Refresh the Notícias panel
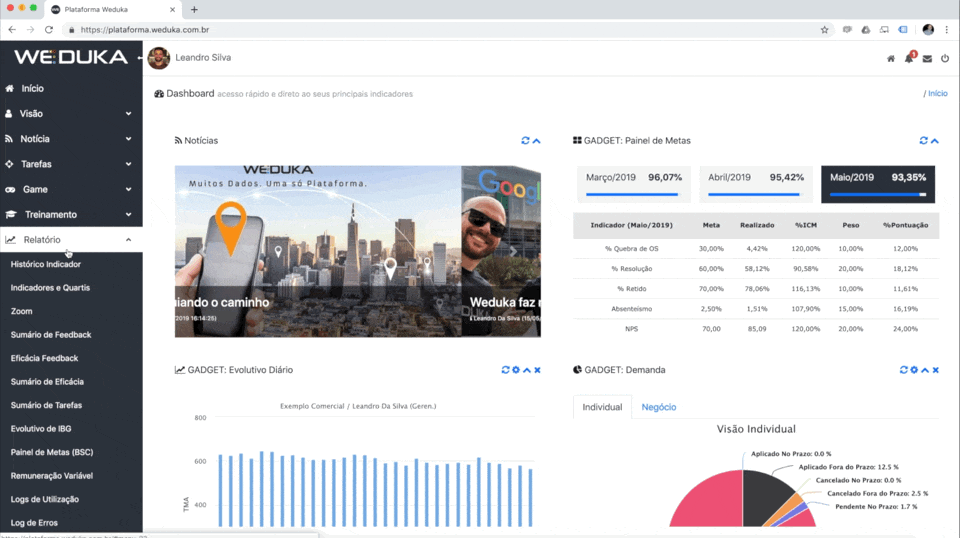The image size is (960, 538). tap(525, 141)
